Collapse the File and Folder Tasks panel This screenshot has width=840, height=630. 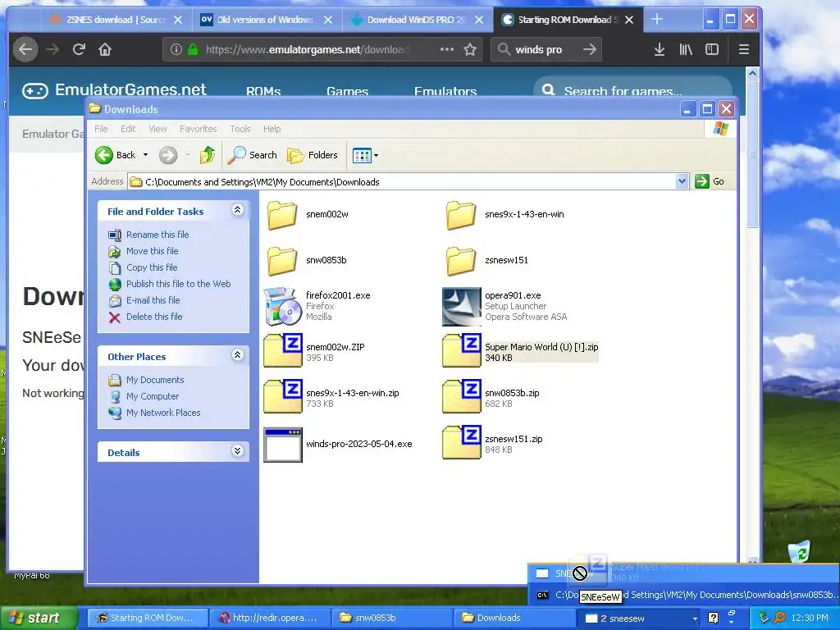tap(237, 210)
